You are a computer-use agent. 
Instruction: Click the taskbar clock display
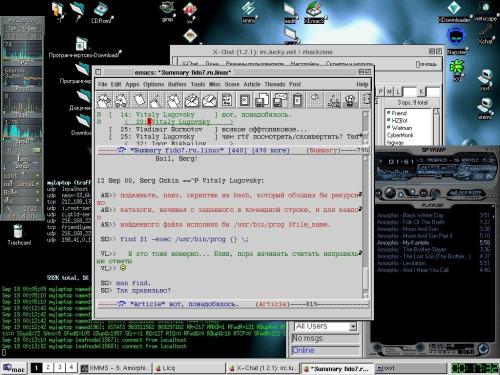click(474, 368)
